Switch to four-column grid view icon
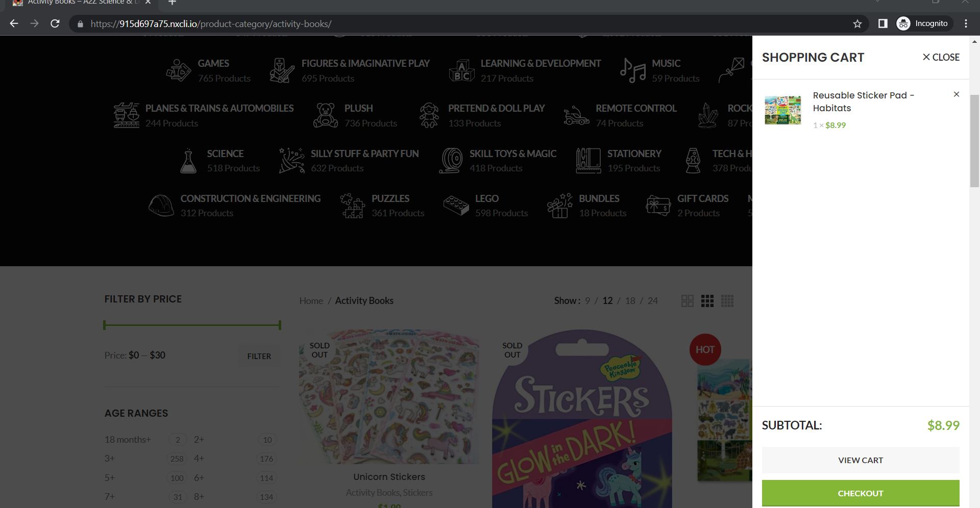 [727, 301]
